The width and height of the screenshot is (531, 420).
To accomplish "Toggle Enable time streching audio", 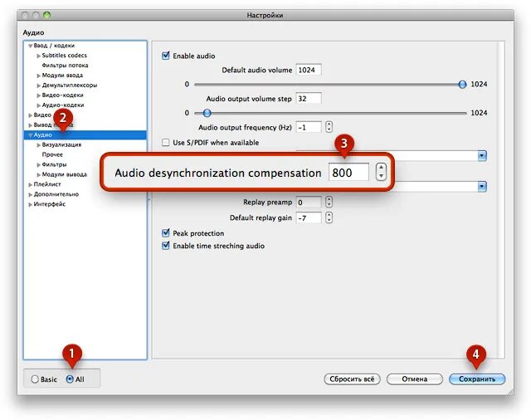I will pos(166,246).
